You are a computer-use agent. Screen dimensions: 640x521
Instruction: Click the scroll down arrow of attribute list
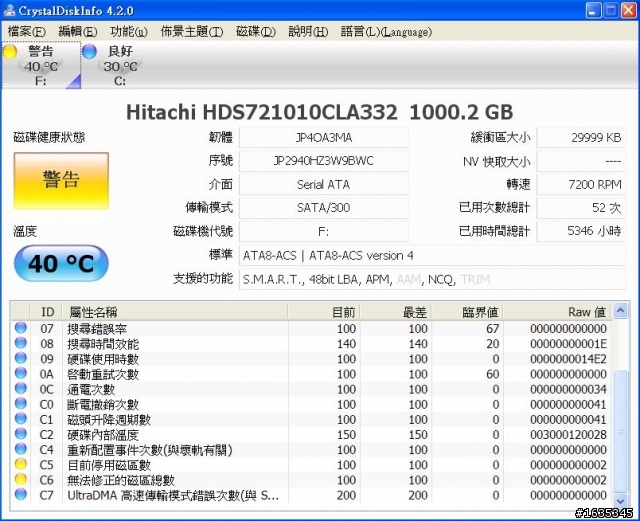point(620,501)
